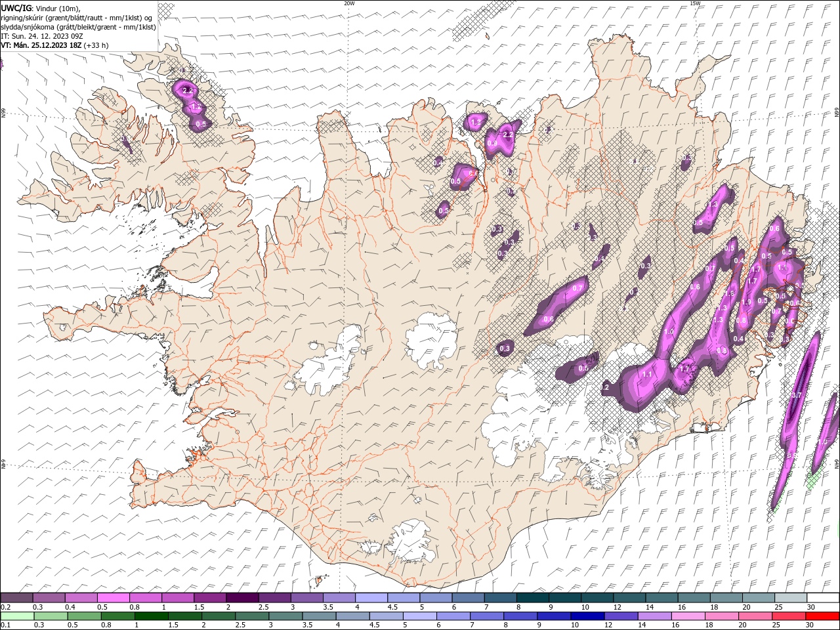Click the slydda/snjókoma legend description line
Image resolution: width=840 pixels, height=630 pixels.
pyautogui.click(x=79, y=27)
